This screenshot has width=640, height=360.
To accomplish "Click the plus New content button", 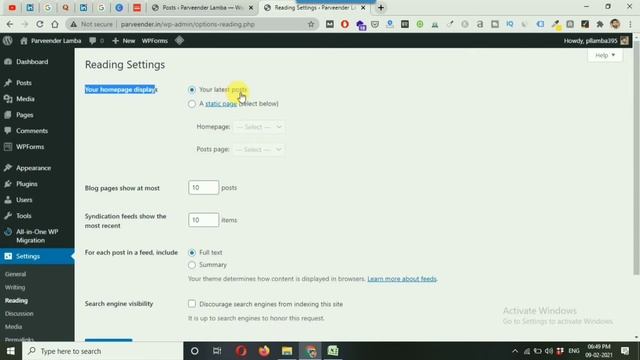I will point(124,41).
